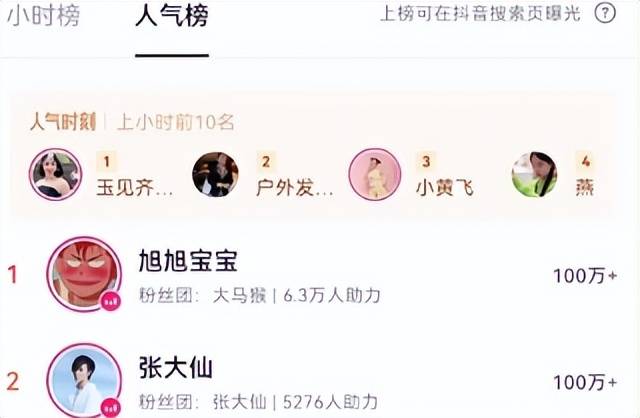Click the live badge on 旭旭宝宝's avatar
This screenshot has width=640, height=418.
tap(111, 302)
